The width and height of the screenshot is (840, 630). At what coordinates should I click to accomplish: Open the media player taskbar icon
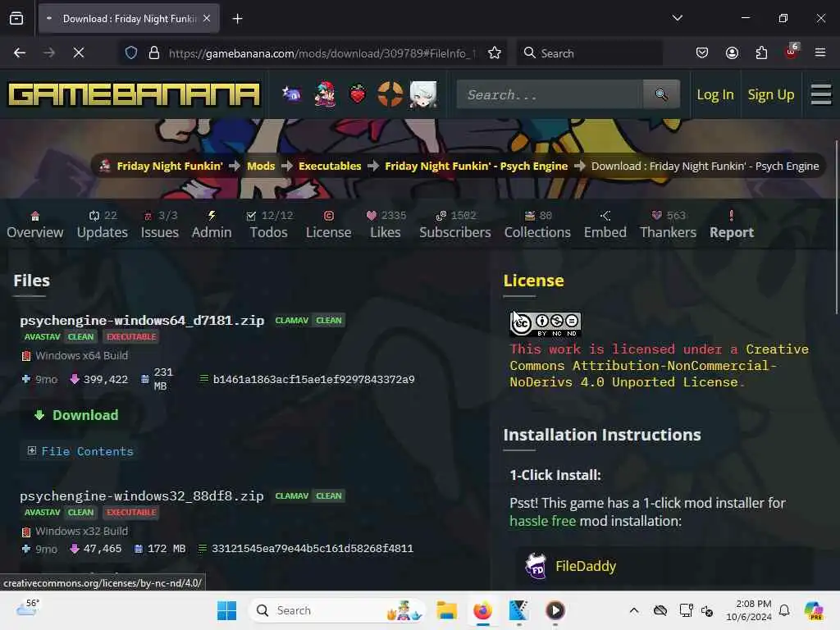point(555,610)
